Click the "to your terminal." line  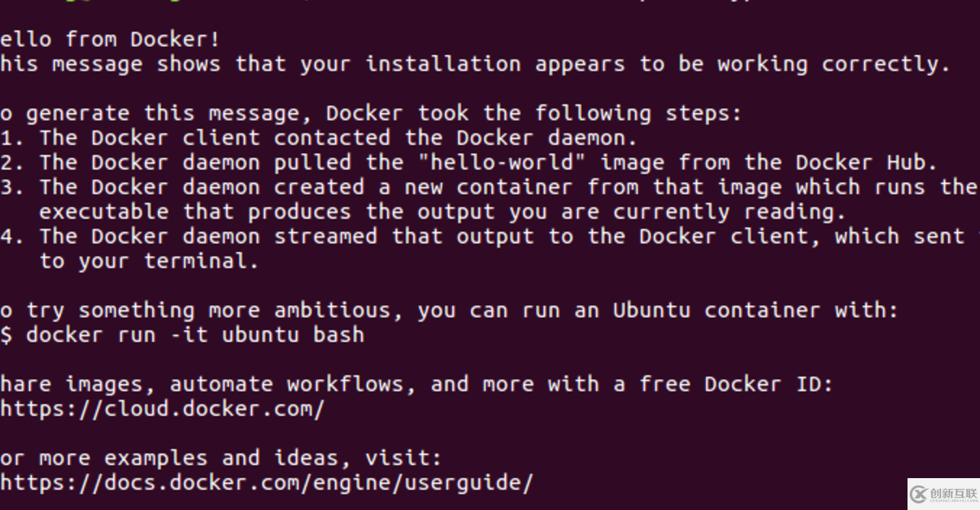click(149, 261)
